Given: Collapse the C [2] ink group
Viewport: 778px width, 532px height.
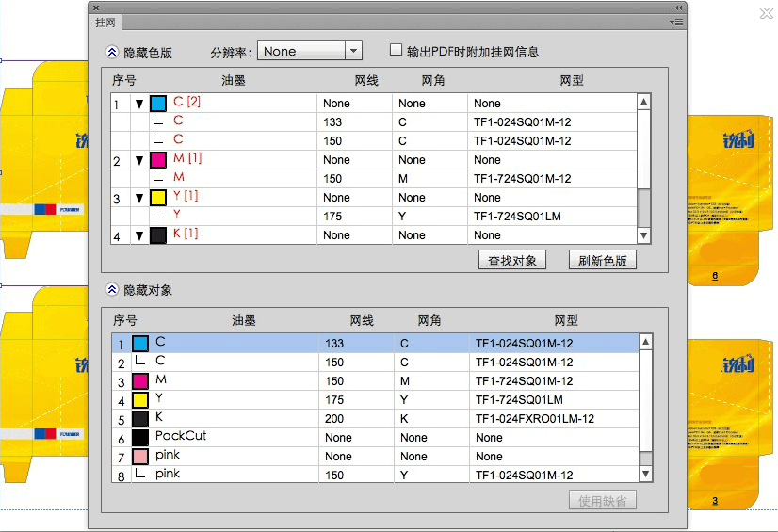Looking at the screenshot, I should [x=139, y=104].
